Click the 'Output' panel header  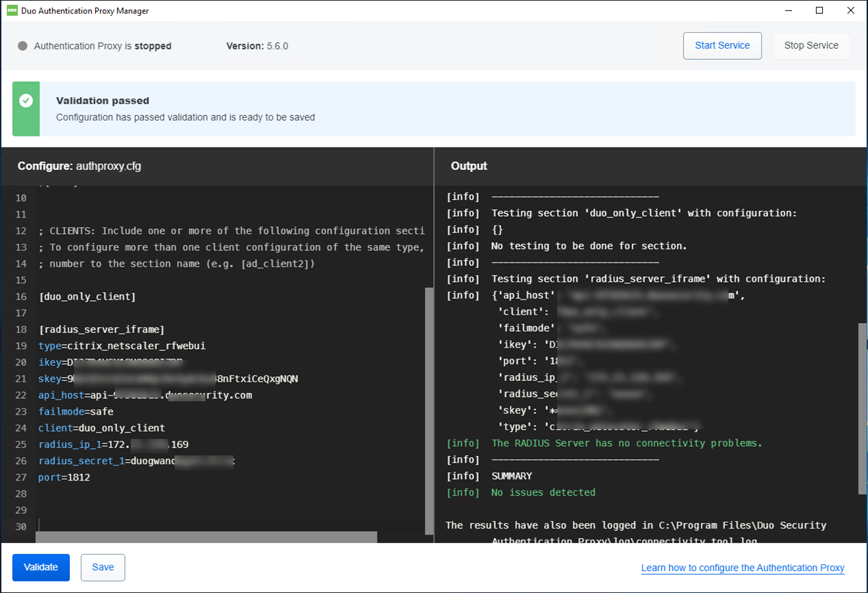[x=469, y=167]
